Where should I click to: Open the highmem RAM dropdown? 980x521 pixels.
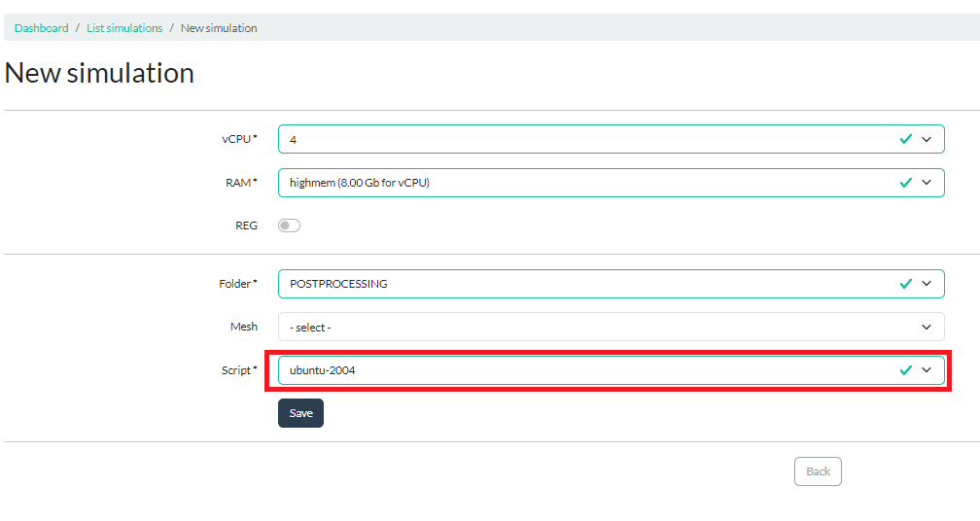612,183
